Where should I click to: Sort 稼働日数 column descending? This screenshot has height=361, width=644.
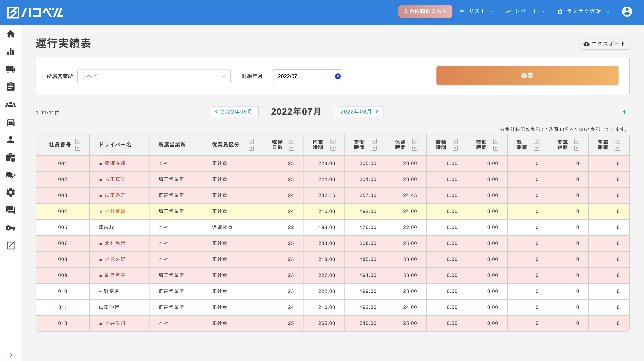(x=291, y=148)
